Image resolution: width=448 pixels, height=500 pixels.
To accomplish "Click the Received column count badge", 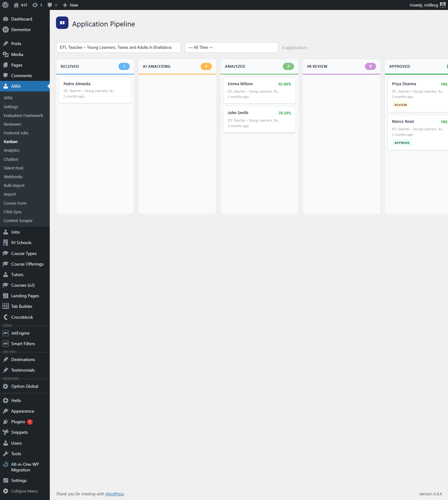I will [124, 66].
